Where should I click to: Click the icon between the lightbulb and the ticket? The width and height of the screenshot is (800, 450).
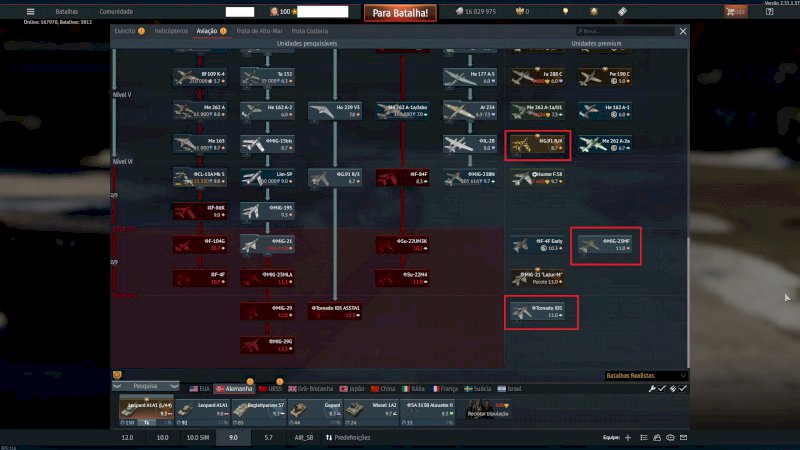(594, 11)
